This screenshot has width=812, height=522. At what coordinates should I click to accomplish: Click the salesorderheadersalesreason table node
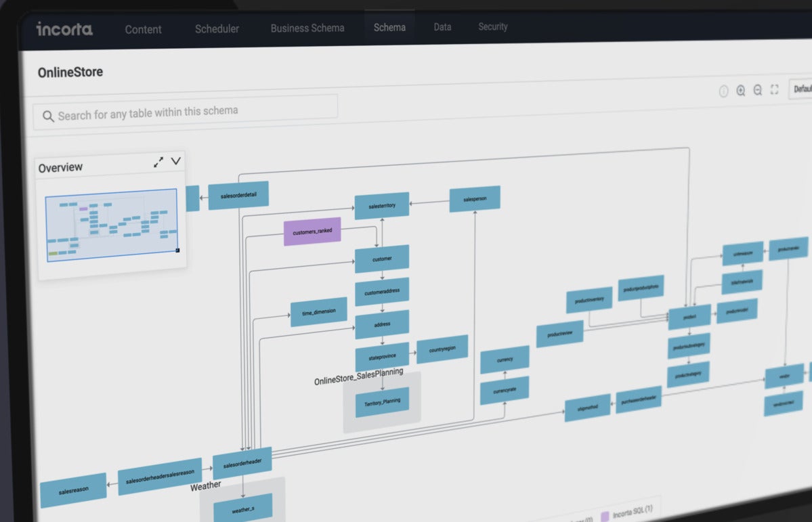click(x=160, y=476)
